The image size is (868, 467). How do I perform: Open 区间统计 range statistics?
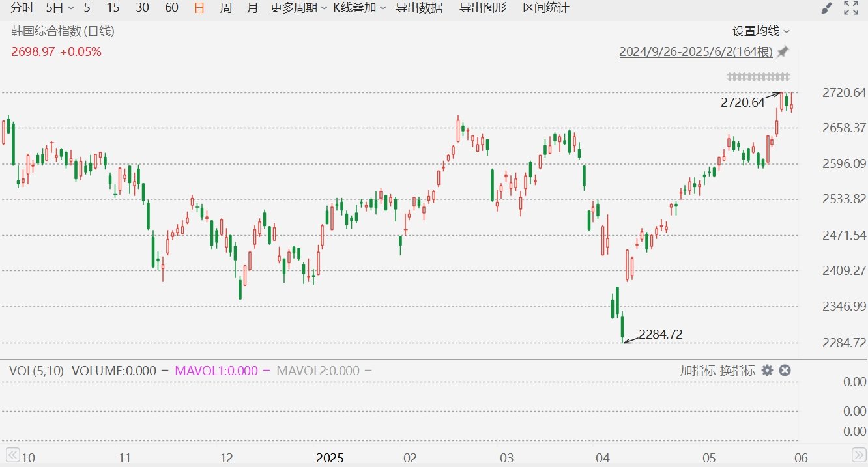546,8
